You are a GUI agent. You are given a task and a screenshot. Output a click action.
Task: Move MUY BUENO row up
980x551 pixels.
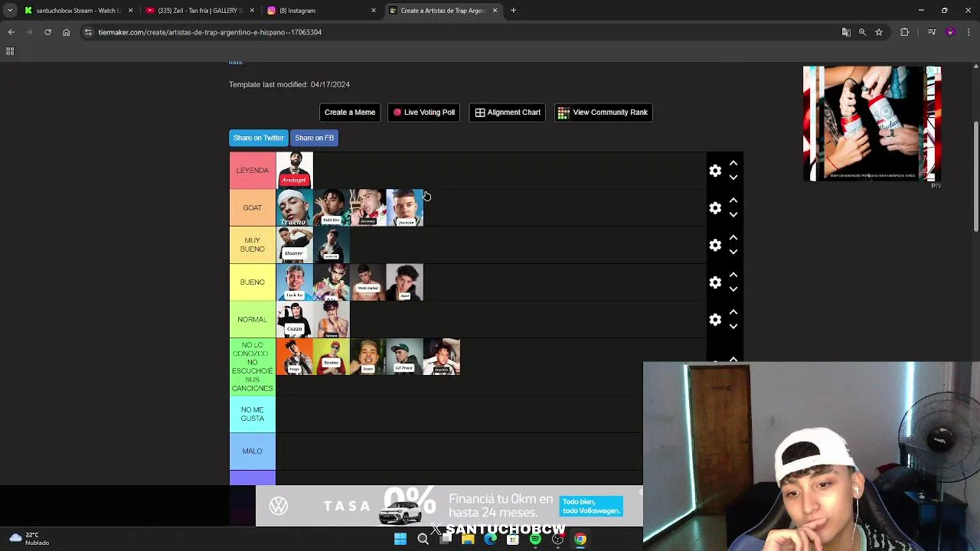click(733, 238)
